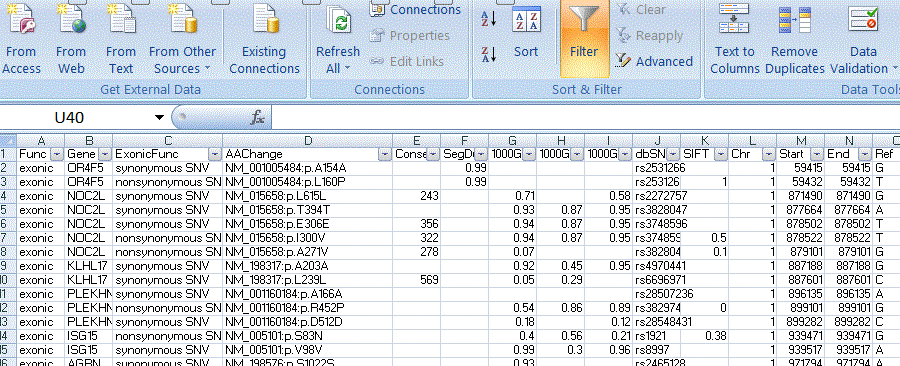Clear the current filter
This screenshot has height=366, width=900.
(641, 10)
